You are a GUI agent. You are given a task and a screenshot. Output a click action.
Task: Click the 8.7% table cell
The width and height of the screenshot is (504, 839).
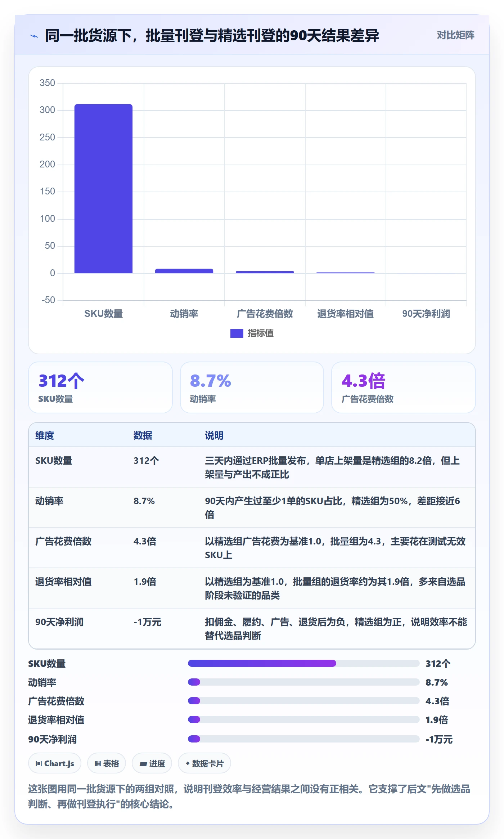(x=144, y=501)
